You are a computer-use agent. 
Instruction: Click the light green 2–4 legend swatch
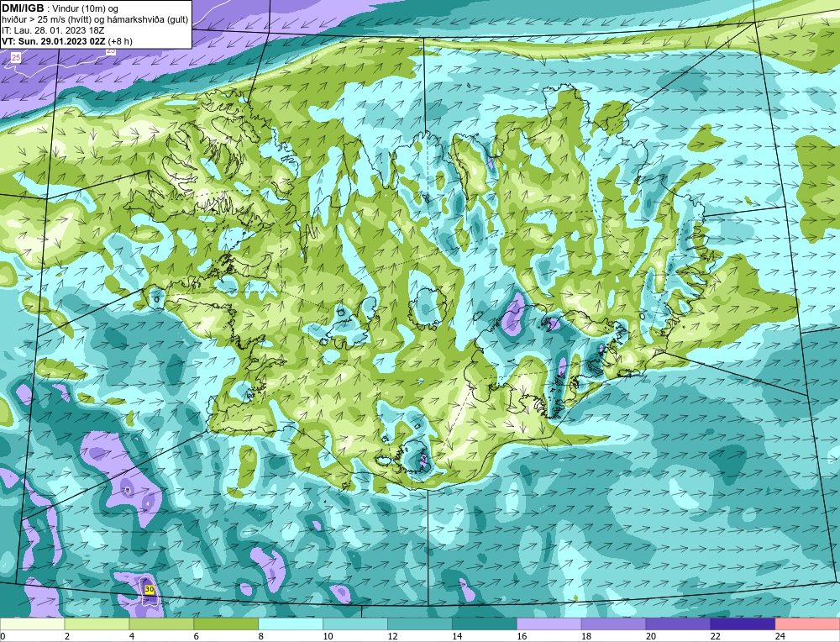point(97,624)
